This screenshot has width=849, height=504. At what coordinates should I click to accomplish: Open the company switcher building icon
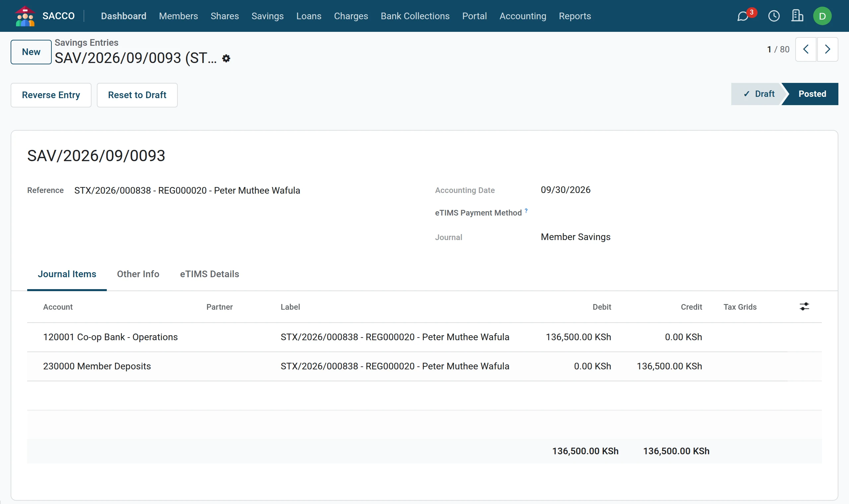pyautogui.click(x=797, y=16)
